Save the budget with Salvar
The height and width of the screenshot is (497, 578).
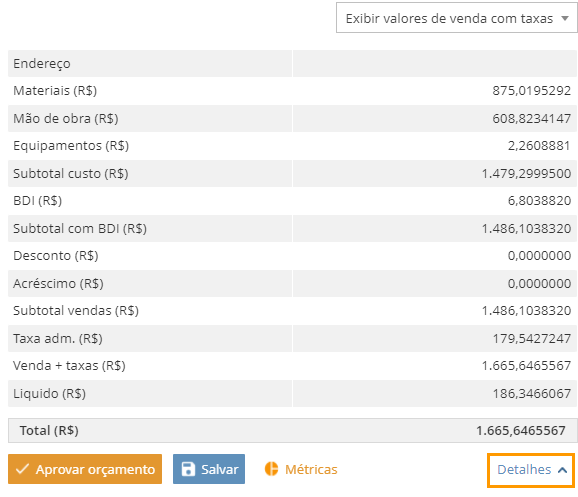209,469
